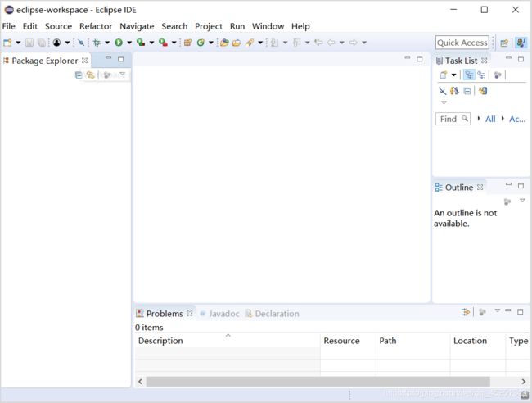
Task: Open the Project menu
Action: (x=209, y=26)
